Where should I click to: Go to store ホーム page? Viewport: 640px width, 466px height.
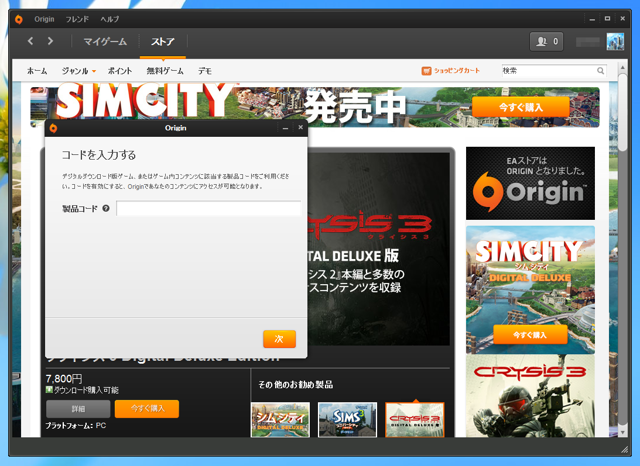pyautogui.click(x=37, y=71)
